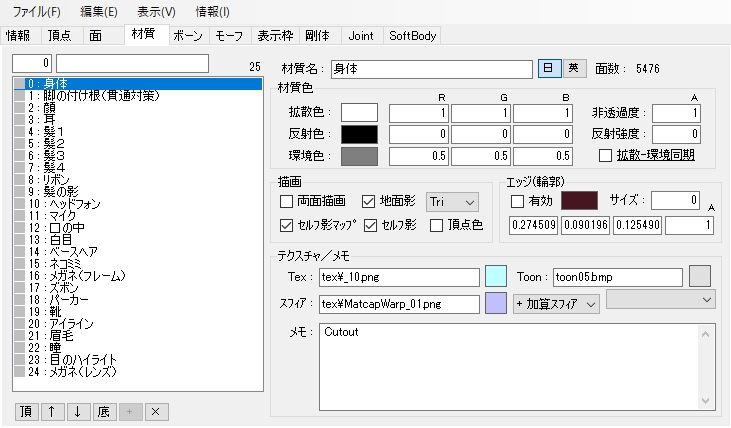Click the sphere texture preview thumbnail
This screenshot has width=731, height=428.
tap(496, 303)
